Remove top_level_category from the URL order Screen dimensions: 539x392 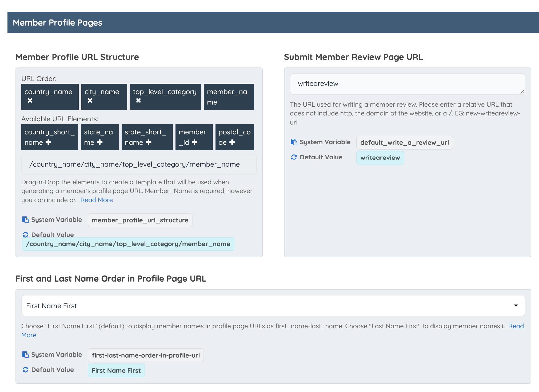pos(138,101)
